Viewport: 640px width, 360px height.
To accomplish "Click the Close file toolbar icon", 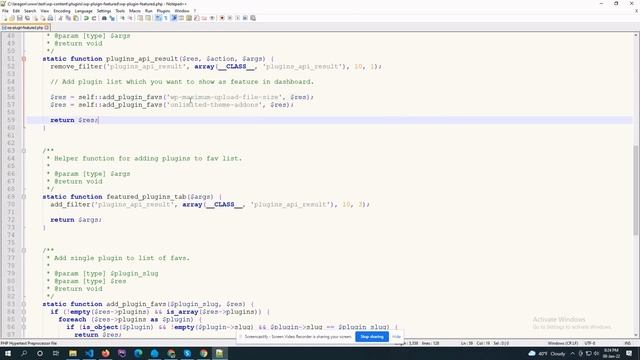I will 36,18.
